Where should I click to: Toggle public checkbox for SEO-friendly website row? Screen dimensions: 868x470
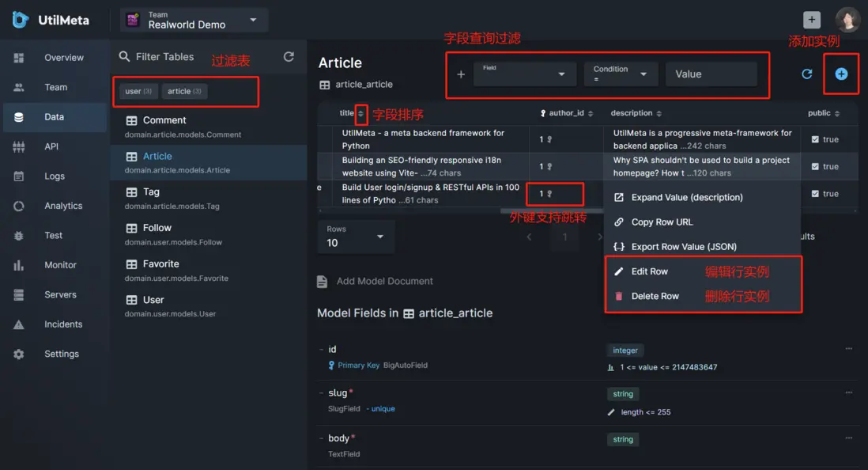click(815, 167)
